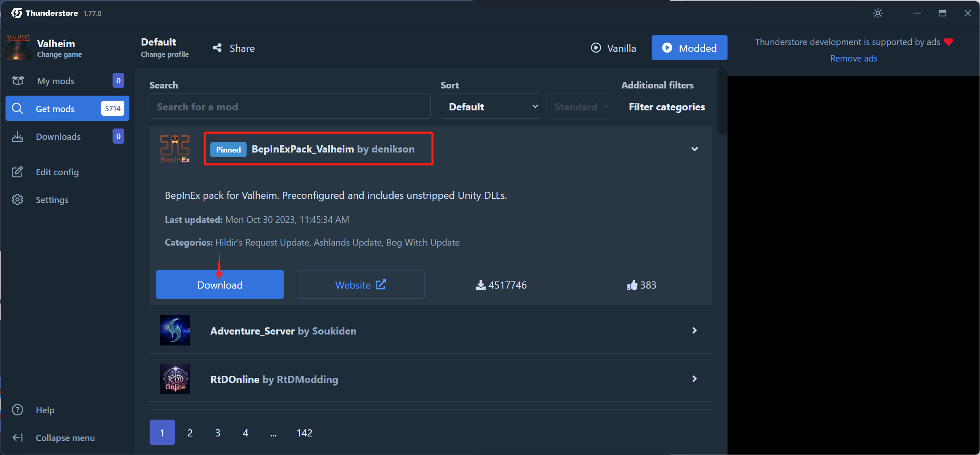Click the Remove ads link

tap(854, 59)
